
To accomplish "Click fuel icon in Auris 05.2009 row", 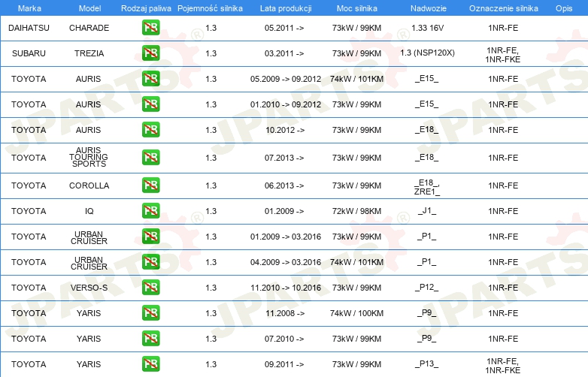I will coord(150,78).
